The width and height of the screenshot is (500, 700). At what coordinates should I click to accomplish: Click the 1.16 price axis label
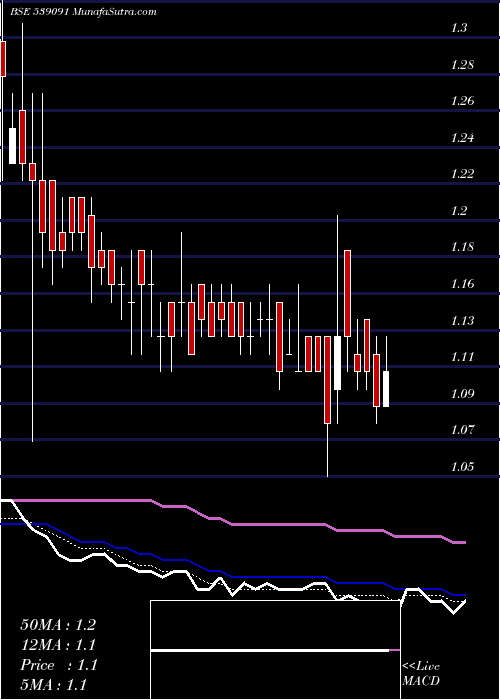coord(462,284)
